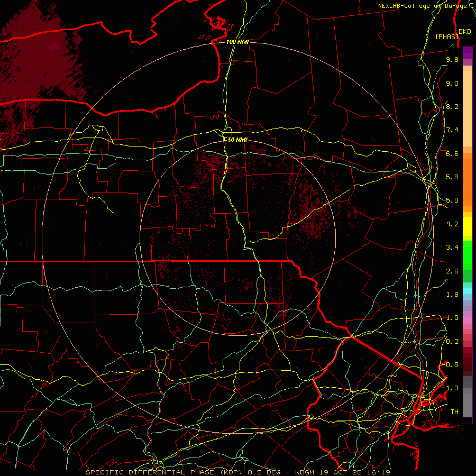Image resolution: width=476 pixels, height=476 pixels.
Task: Click the pink band of the color bar
Action: click(x=467, y=321)
